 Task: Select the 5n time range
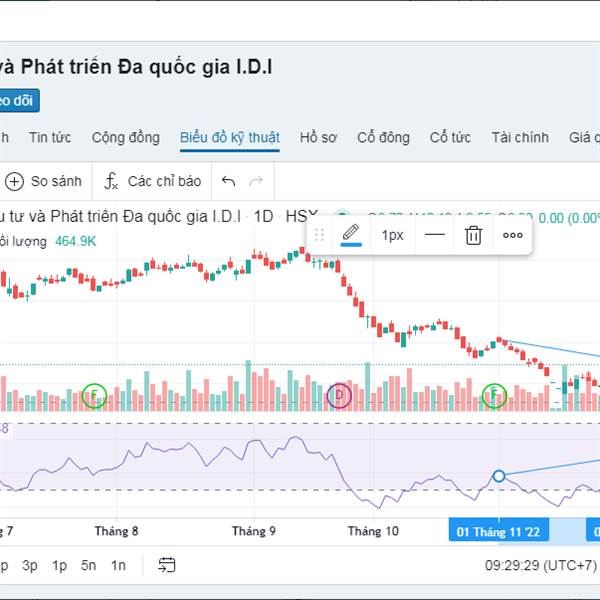[89, 565]
